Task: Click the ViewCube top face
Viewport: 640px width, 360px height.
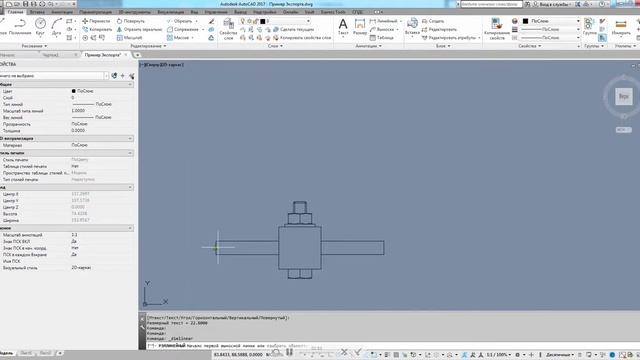Action: click(623, 96)
